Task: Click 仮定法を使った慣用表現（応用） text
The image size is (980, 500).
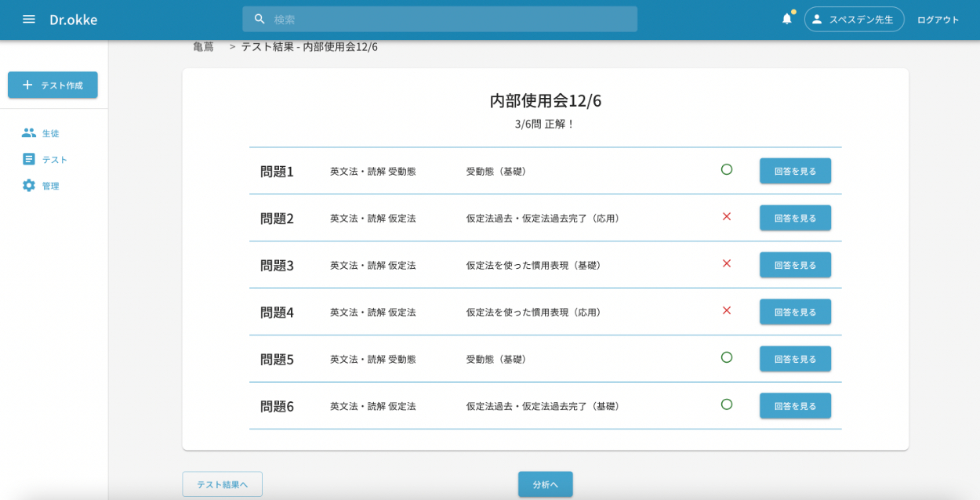Action: pyautogui.click(x=535, y=313)
